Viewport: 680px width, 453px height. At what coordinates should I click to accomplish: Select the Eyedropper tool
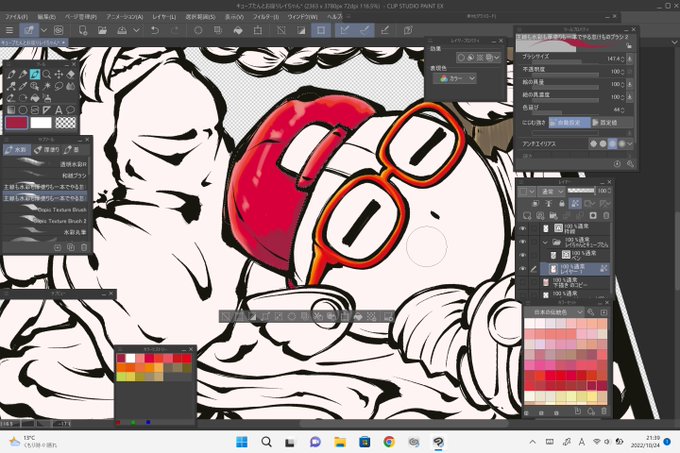[23, 86]
